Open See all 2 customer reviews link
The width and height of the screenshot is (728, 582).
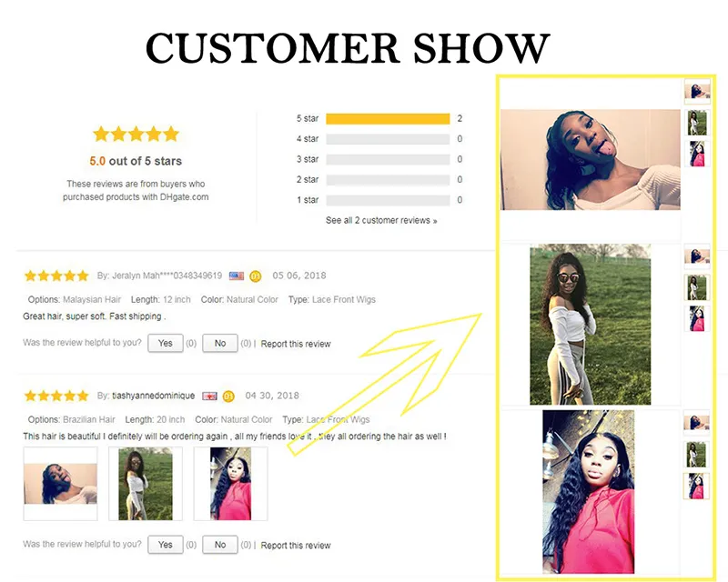point(381,220)
